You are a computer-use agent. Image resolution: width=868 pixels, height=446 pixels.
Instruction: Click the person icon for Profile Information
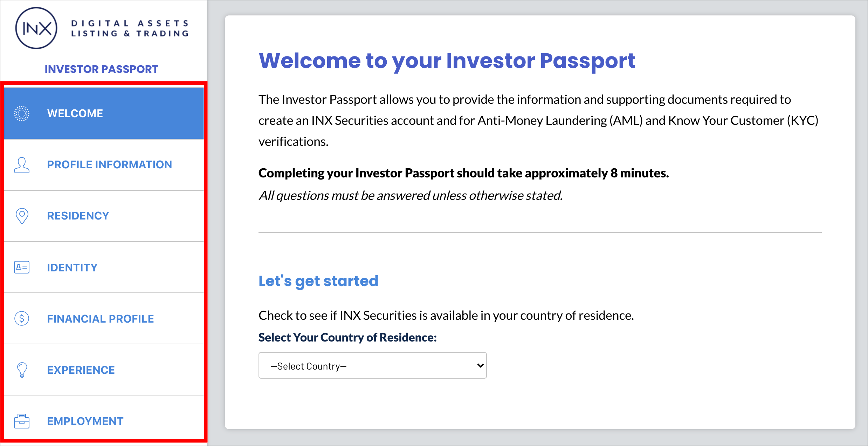tap(22, 165)
